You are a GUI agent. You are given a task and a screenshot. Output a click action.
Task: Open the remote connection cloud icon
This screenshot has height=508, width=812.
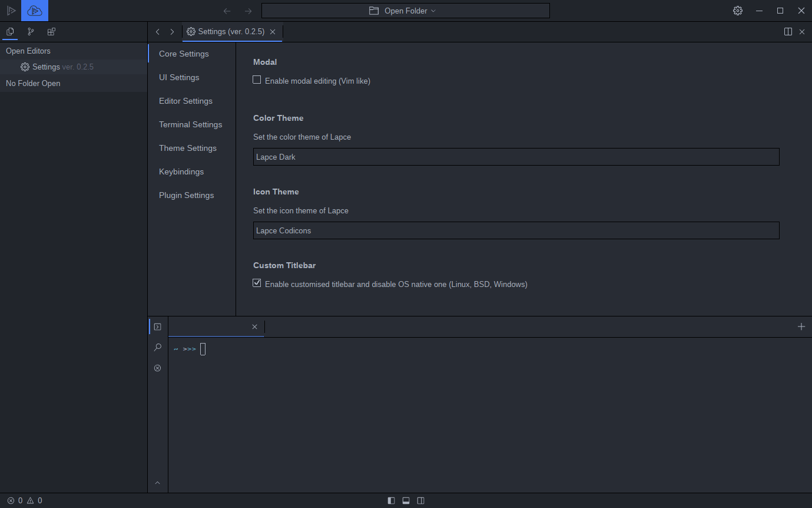point(35,11)
